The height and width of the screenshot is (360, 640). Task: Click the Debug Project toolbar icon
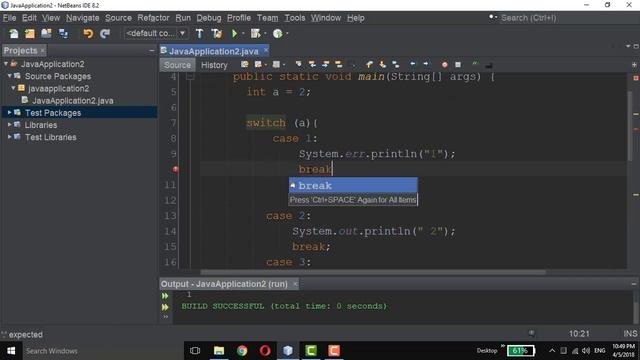coord(256,33)
